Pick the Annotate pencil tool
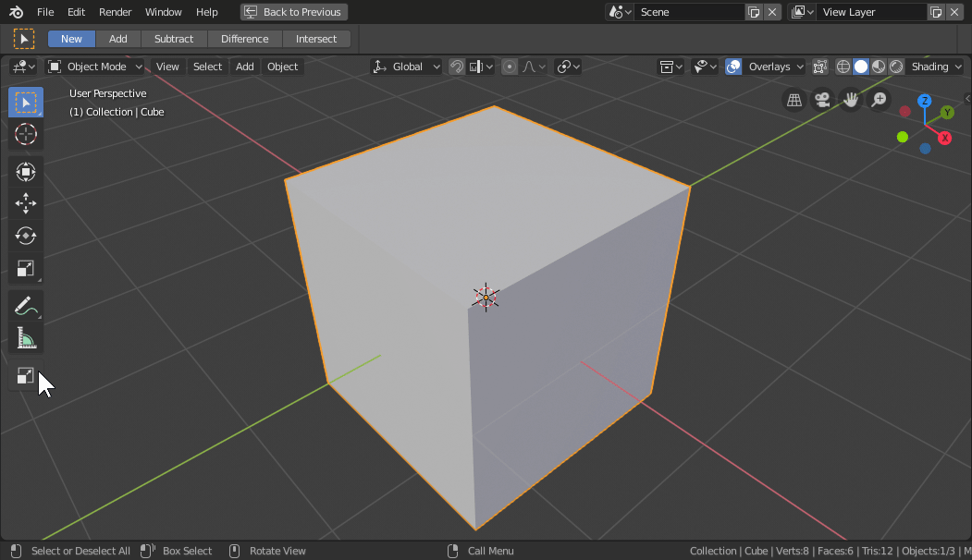This screenshot has width=972, height=560. 26,306
